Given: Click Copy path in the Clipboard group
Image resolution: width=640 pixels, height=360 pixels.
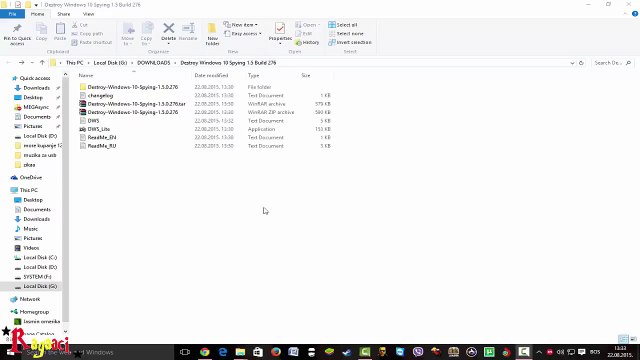Looking at the screenshot, I should coord(87,33).
